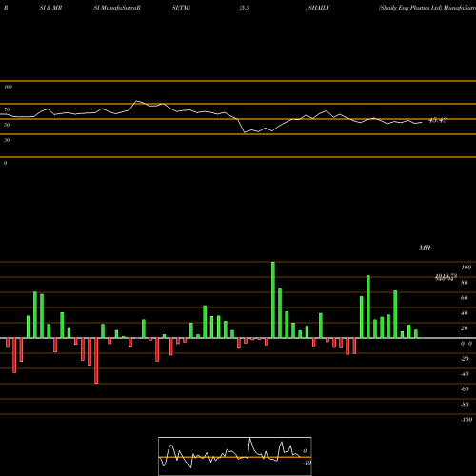Click the MR axis label 80
The height and width of the screenshot is (476, 476).
click(465, 283)
